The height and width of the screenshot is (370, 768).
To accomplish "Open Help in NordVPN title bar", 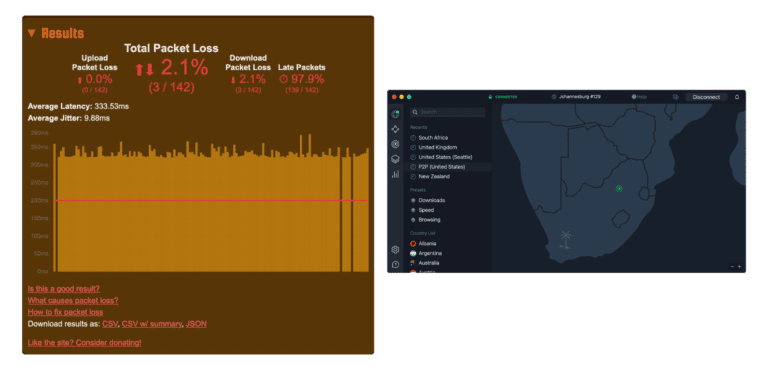I will [x=639, y=97].
